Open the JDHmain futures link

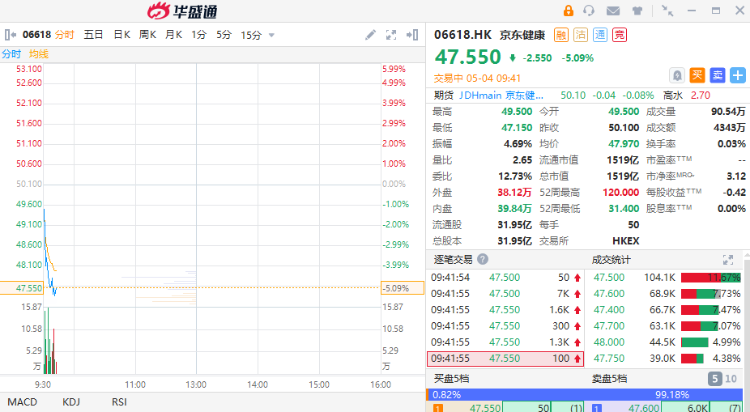[x=501, y=95]
